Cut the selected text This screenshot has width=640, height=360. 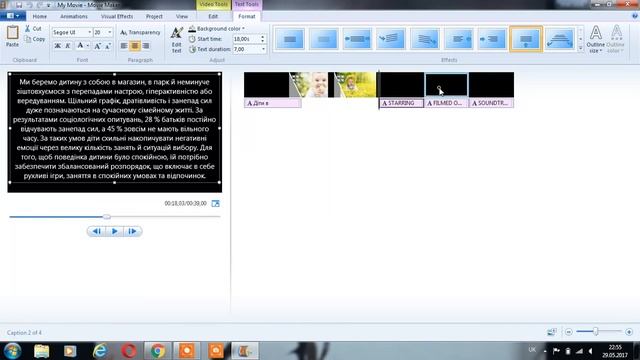[x=33, y=29]
